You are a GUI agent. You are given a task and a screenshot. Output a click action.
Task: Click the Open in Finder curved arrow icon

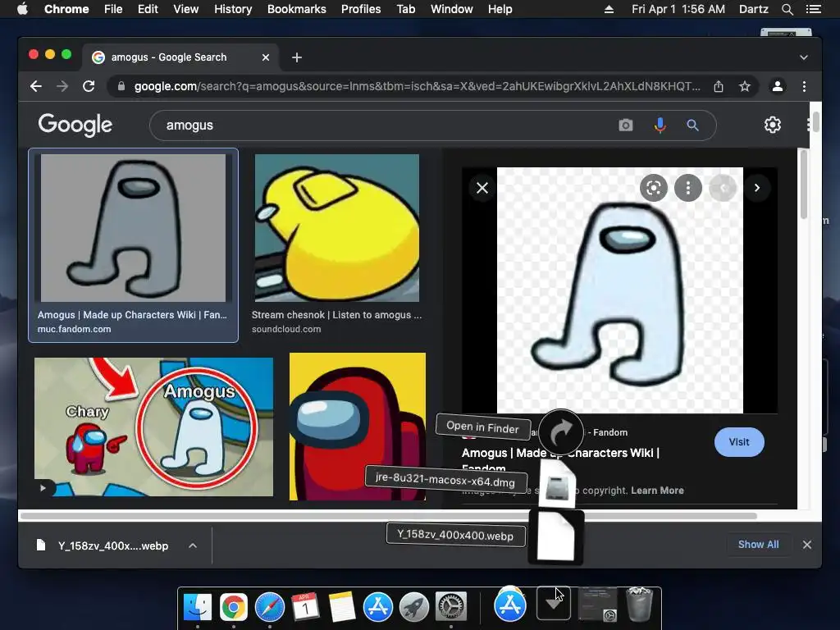561,432
